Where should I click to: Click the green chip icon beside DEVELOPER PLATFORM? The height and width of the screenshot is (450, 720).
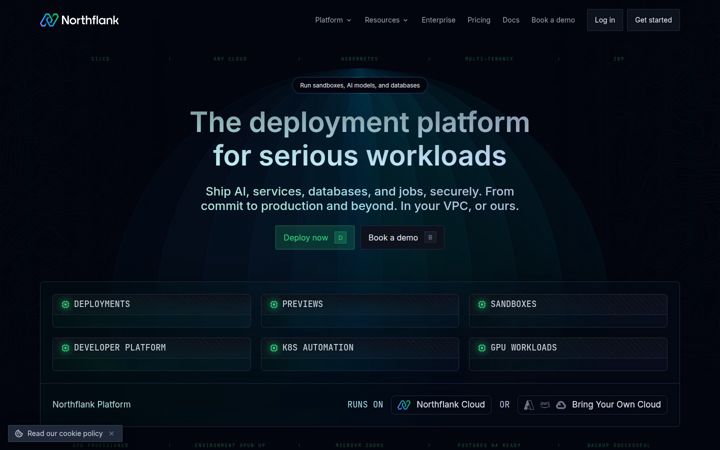point(65,348)
